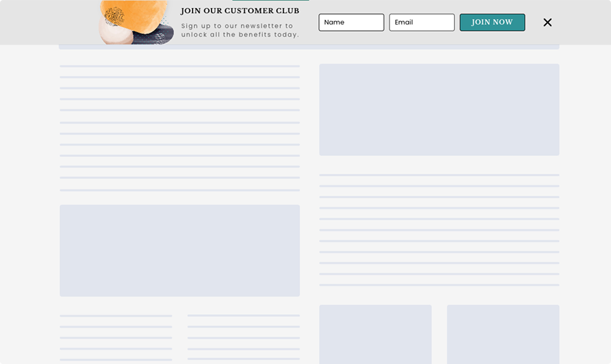
Task: Click the last text line in left column
Action: point(178,189)
